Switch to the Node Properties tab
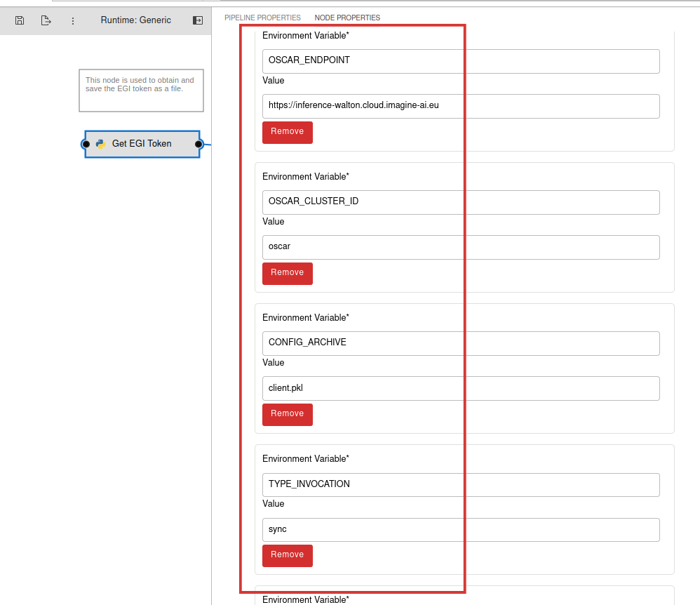This screenshot has height=605, width=700. [347, 18]
